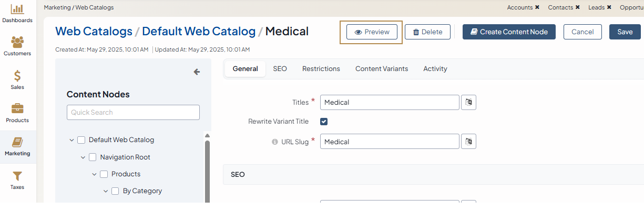Check the Navigation Root node checkbox

point(93,157)
